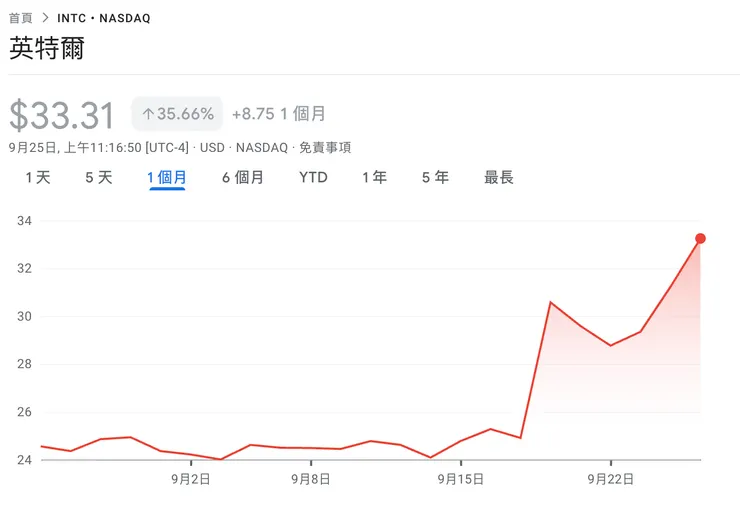Click the red endpoint dot on the chart
740x510 pixels.
point(700,238)
